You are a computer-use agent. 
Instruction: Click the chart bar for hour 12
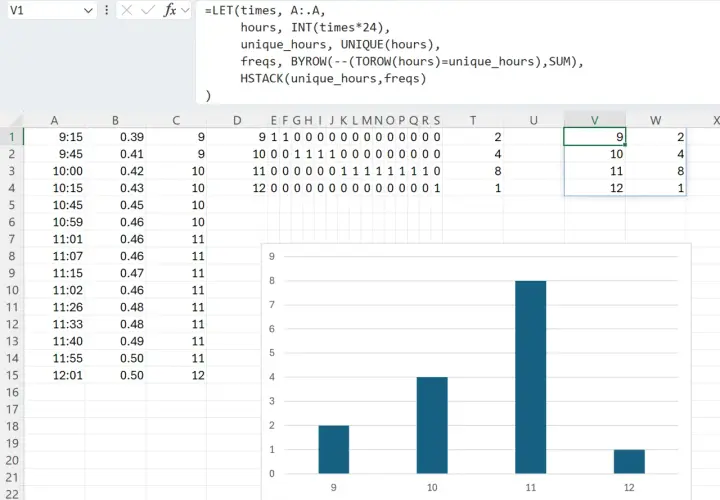(629, 461)
